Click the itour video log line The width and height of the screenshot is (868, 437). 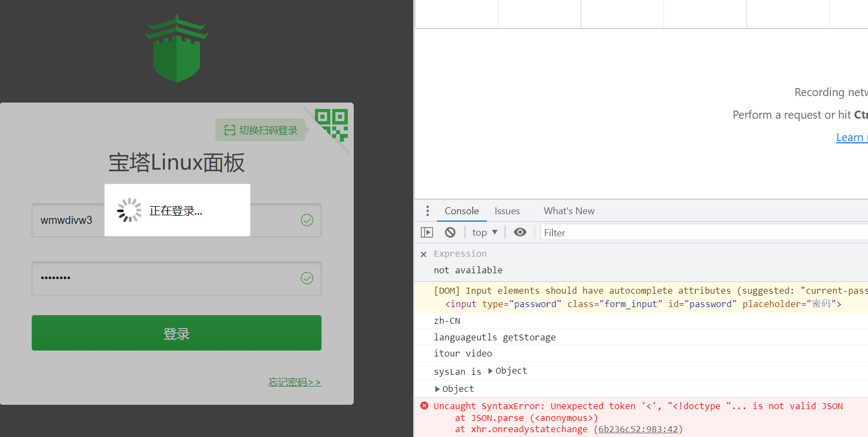[463, 354]
